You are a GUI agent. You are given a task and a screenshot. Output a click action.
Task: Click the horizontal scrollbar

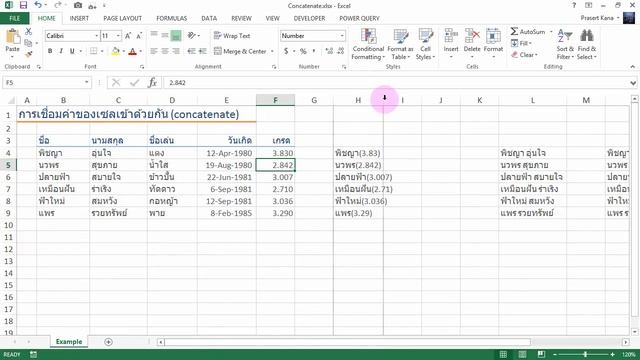pos(347,342)
